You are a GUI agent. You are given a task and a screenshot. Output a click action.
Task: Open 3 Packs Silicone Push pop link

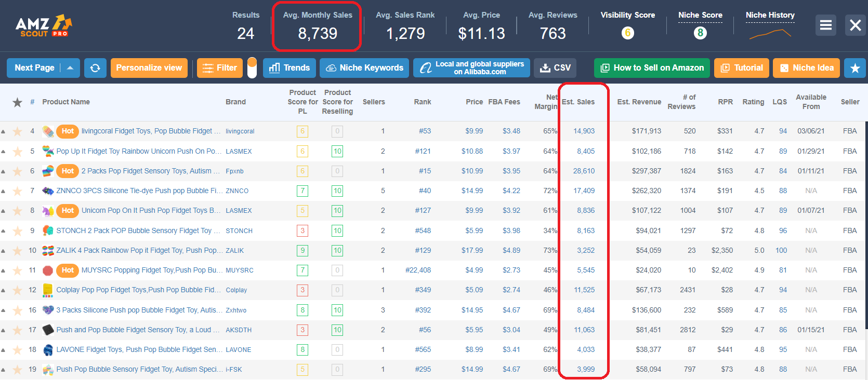138,310
